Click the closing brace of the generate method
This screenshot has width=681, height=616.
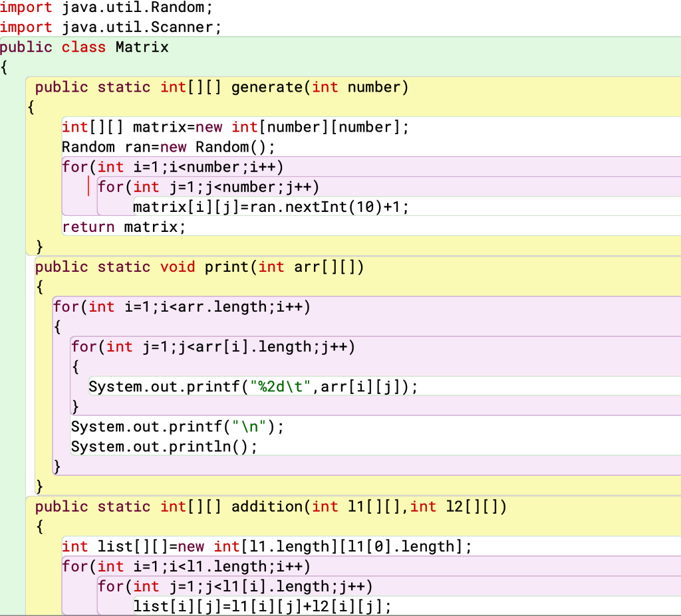[x=39, y=247]
